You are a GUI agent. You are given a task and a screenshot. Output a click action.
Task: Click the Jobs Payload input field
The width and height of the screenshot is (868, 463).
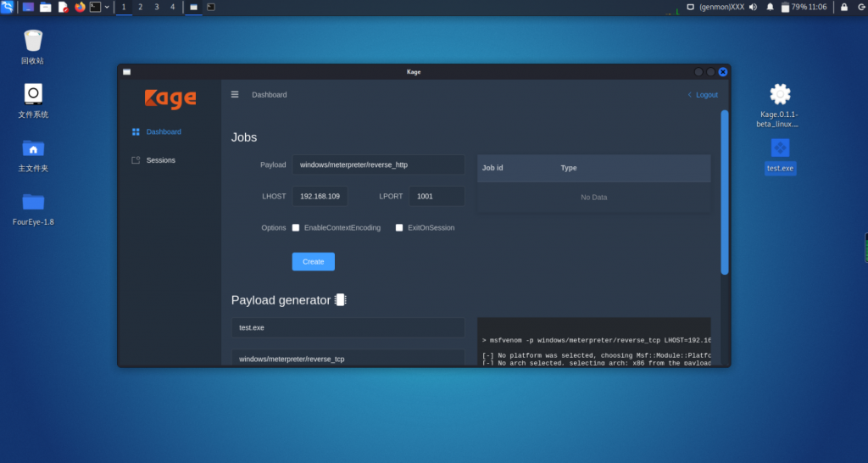point(378,165)
